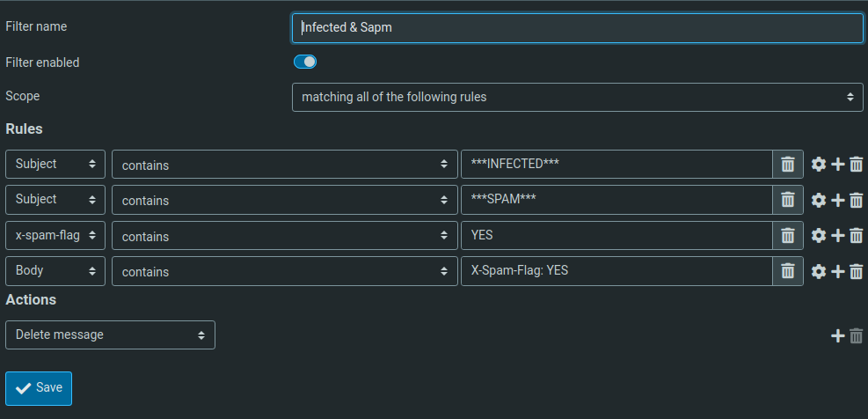Click the trash button inside the YES value field

788,236
